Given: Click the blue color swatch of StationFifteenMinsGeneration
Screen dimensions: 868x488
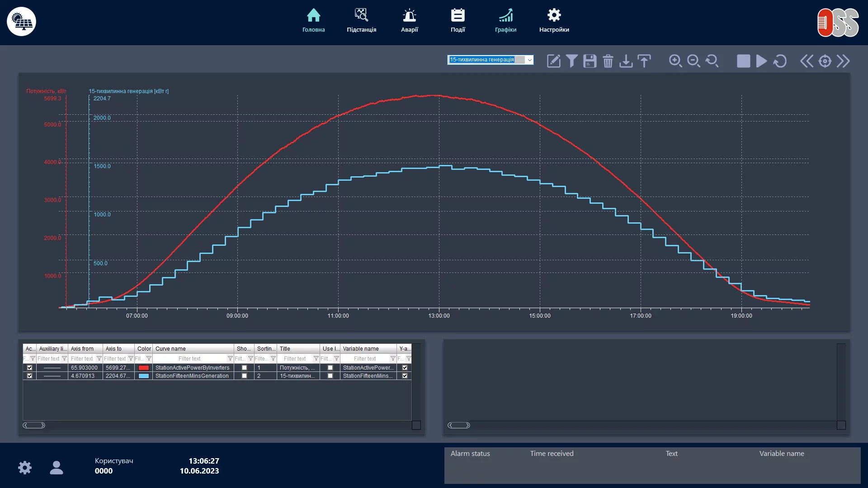Looking at the screenshot, I should tap(144, 376).
